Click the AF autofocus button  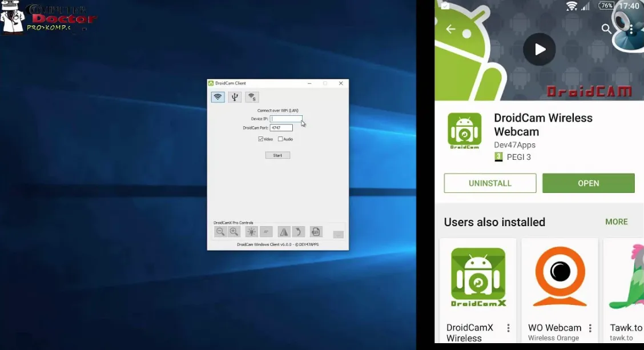point(265,232)
